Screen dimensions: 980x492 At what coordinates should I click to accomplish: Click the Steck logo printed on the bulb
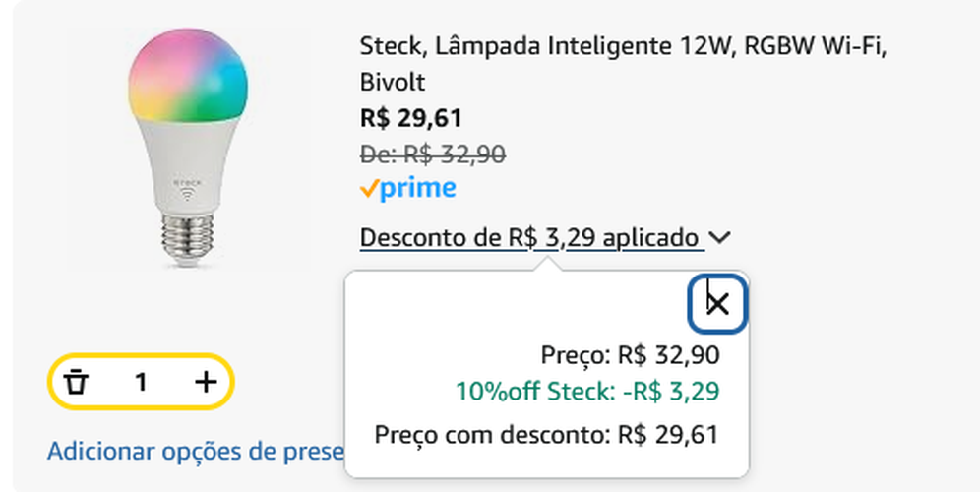187,180
